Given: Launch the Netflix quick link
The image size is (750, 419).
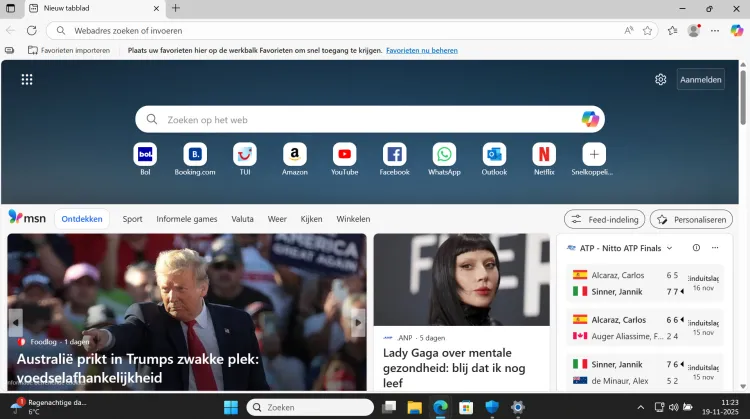Looking at the screenshot, I should tap(544, 155).
